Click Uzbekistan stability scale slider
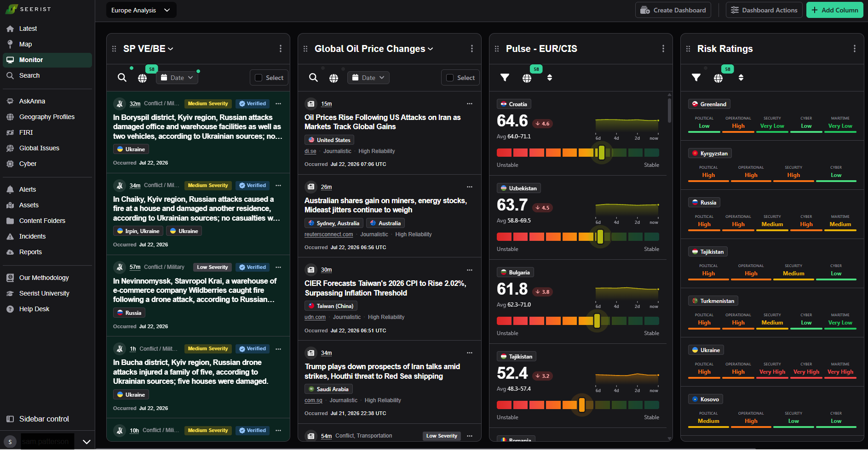Viewport: 868px width, 450px height. [578, 237]
